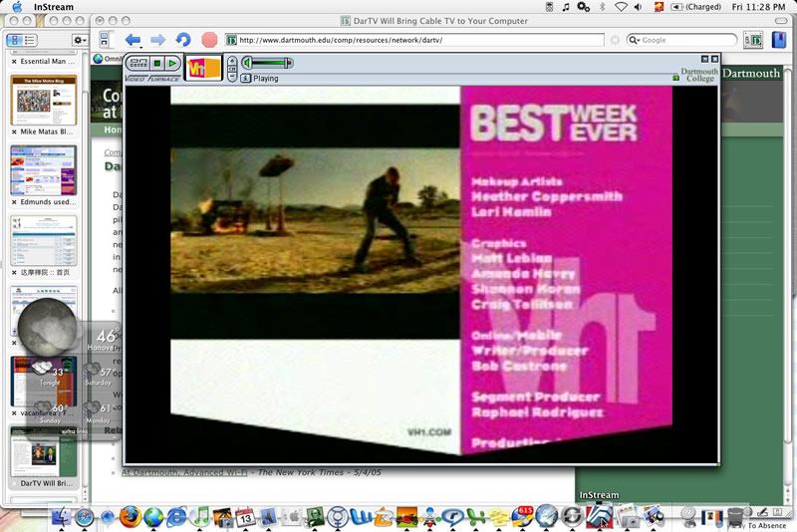Launch Internet Explorer from the Dock
Viewport: 797px width, 532px height.
pos(176,517)
